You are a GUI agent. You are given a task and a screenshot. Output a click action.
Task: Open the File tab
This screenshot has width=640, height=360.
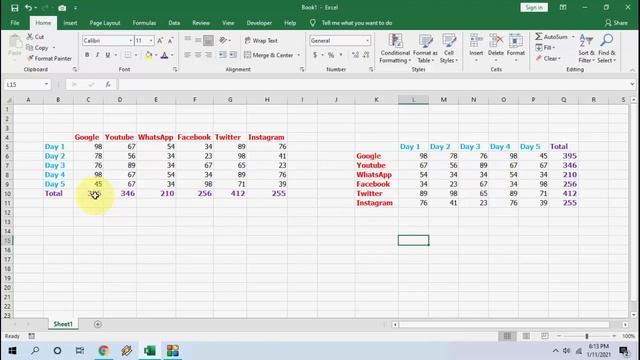15,23
